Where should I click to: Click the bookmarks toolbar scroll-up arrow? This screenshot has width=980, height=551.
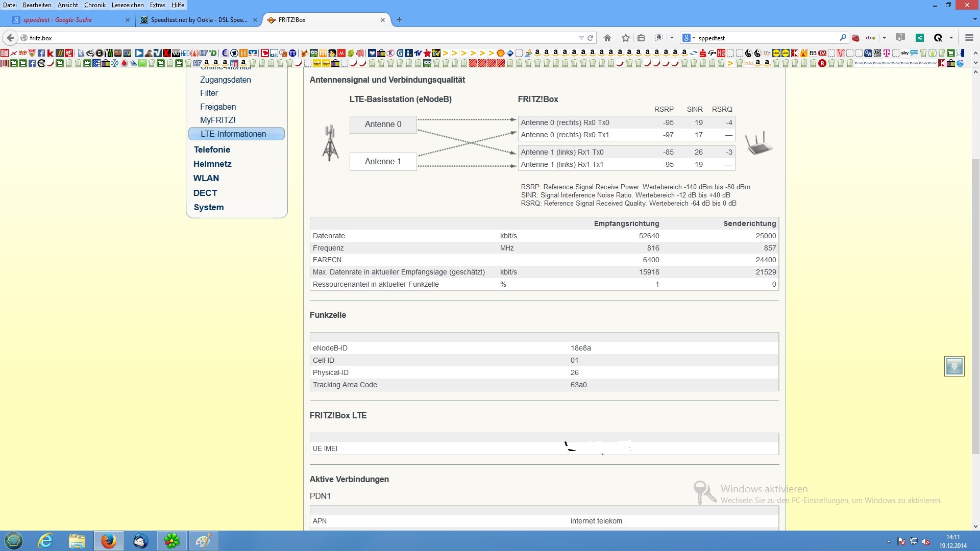[975, 53]
